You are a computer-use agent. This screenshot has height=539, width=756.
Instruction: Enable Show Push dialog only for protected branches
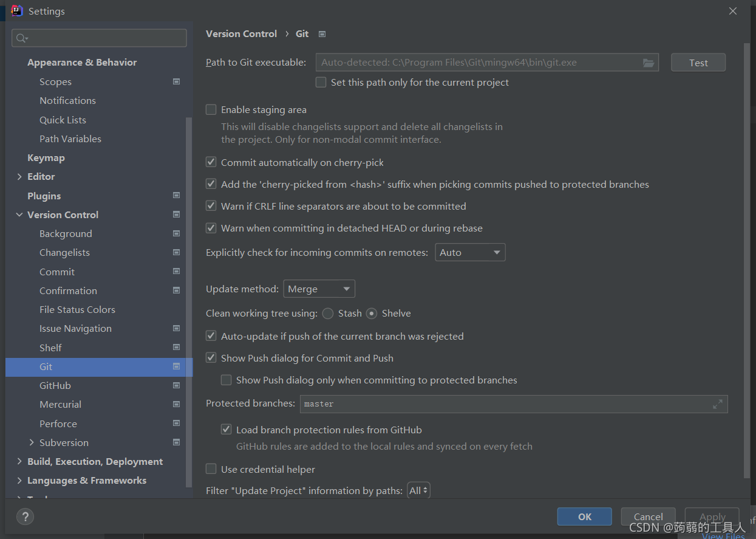[226, 380]
